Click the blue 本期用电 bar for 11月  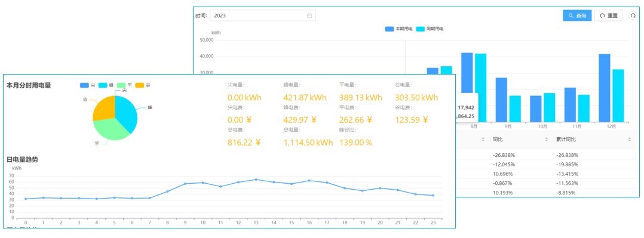pos(570,104)
